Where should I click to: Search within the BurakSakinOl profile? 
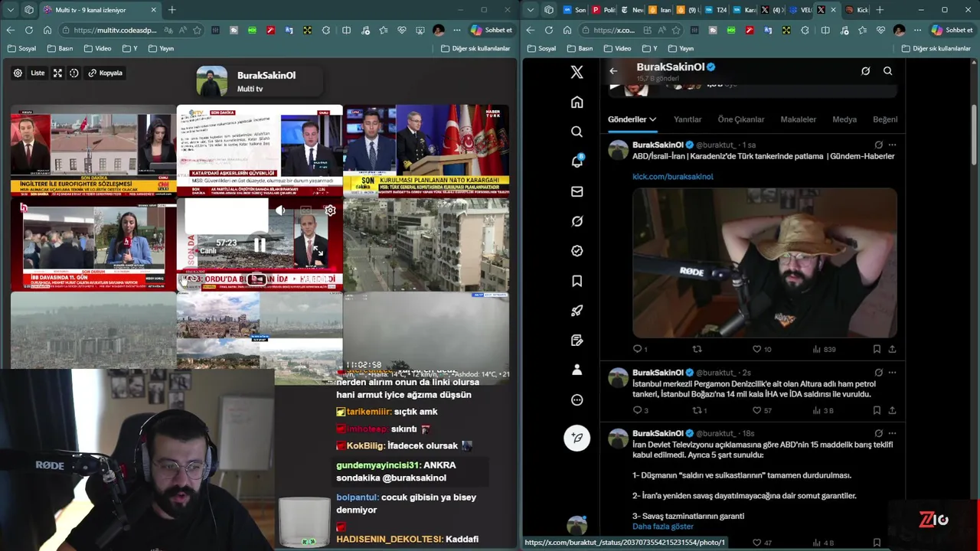(887, 71)
